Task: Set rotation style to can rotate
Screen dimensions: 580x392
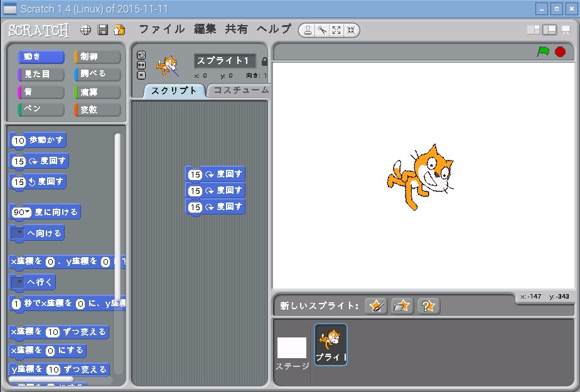Action: pos(141,55)
